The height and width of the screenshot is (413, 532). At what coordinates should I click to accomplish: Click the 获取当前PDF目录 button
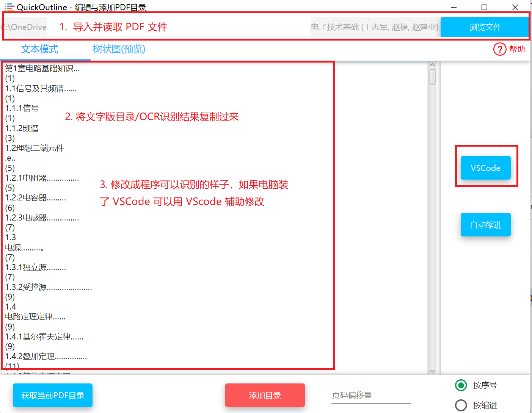(53, 396)
